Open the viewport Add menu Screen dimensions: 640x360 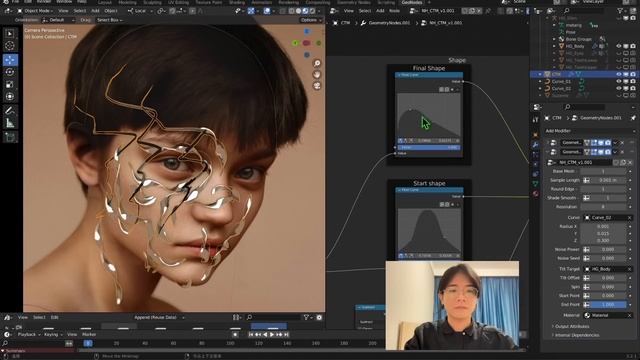point(95,11)
